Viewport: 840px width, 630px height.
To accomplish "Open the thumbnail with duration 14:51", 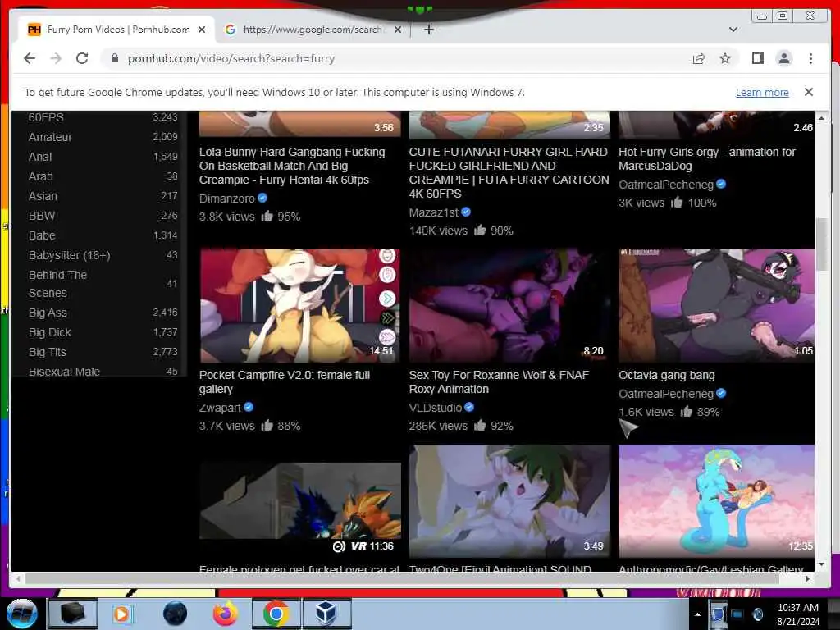I will (x=299, y=305).
